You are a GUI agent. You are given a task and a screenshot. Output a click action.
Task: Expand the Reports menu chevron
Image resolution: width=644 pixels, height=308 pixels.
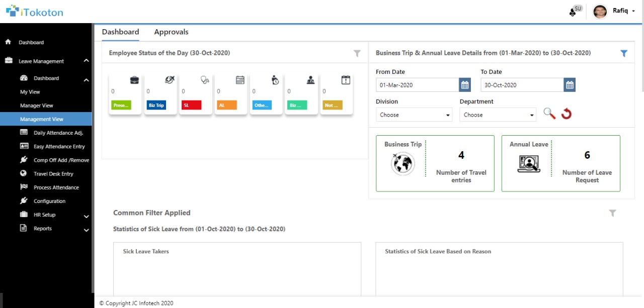tap(86, 230)
